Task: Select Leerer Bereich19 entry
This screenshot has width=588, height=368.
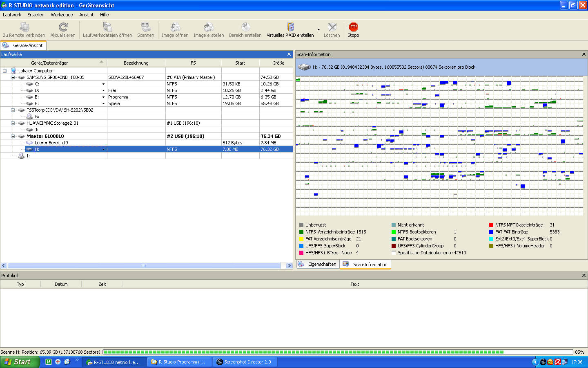Action: click(x=51, y=143)
